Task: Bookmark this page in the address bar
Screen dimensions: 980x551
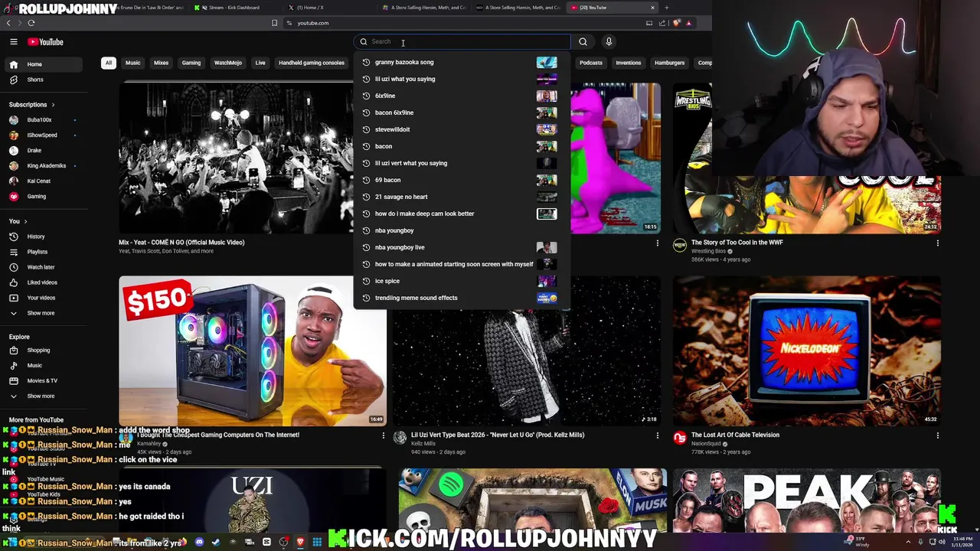Action: point(274,23)
